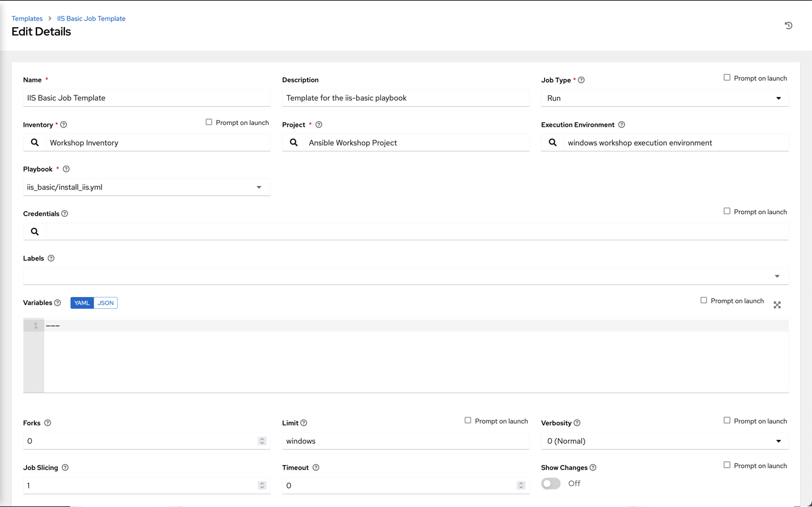
Task: Go to Templates breadcrumb link
Action: [27, 19]
